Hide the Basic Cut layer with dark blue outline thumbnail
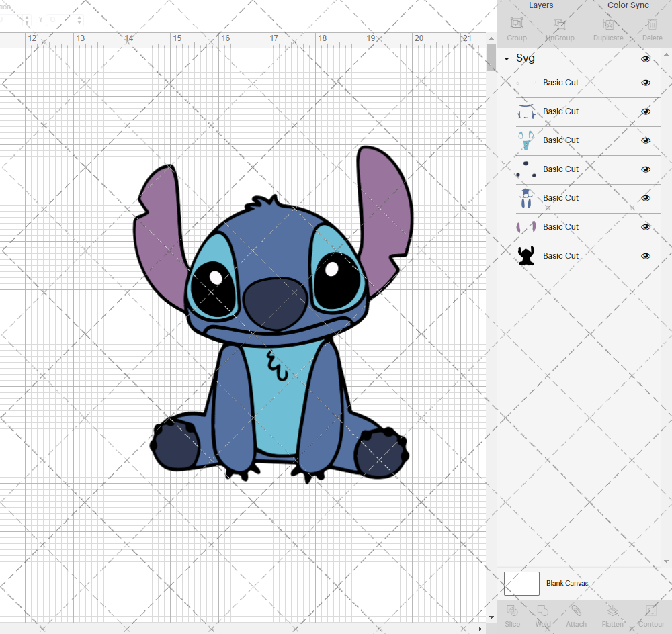 [x=645, y=111]
